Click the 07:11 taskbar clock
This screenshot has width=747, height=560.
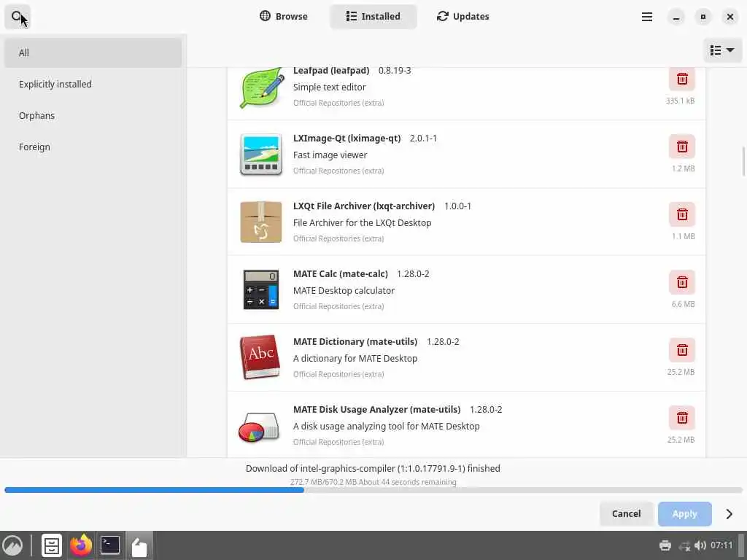click(x=721, y=545)
